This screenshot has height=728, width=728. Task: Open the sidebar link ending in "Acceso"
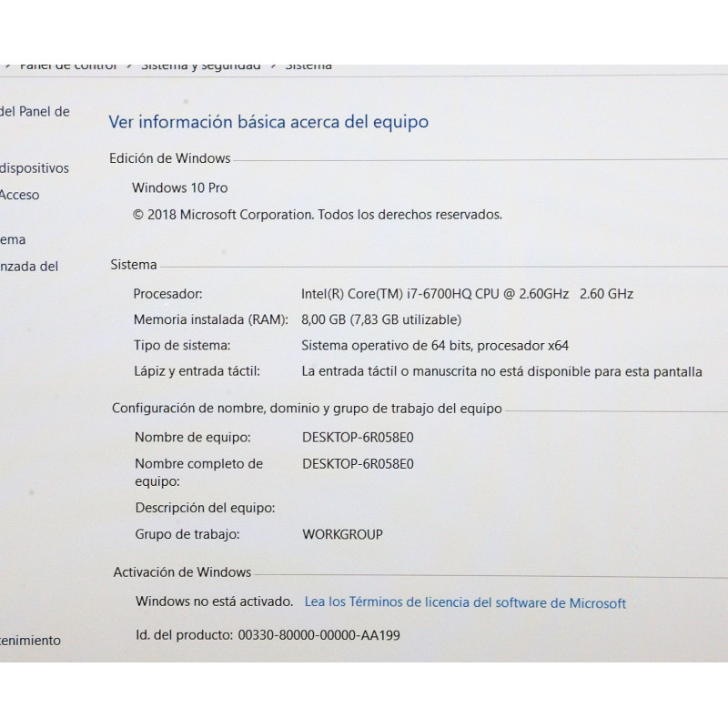20,195
